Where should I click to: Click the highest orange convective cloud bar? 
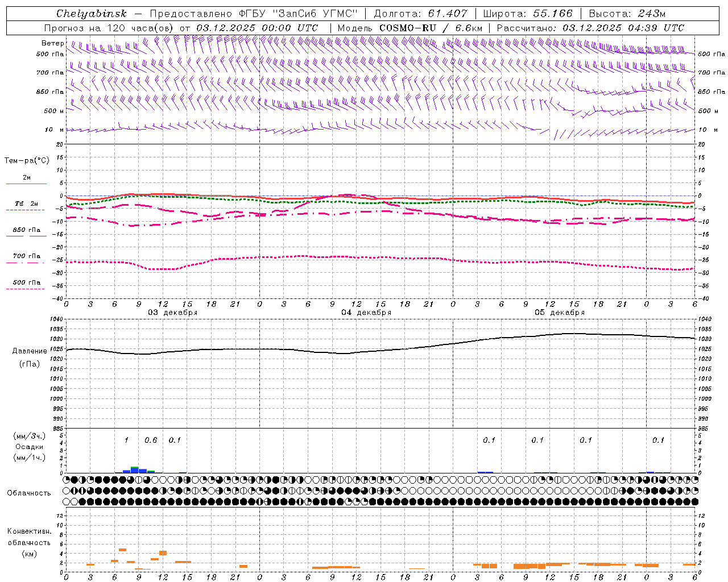pos(122,550)
